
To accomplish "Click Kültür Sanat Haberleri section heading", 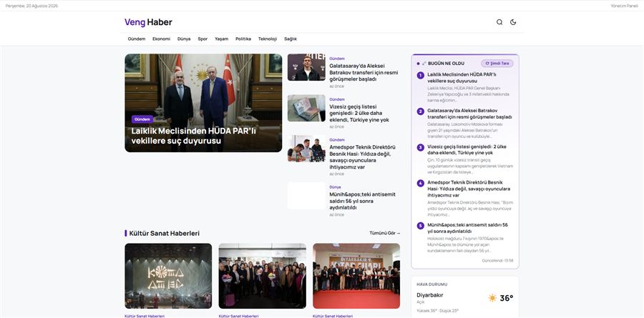I will click(165, 233).
